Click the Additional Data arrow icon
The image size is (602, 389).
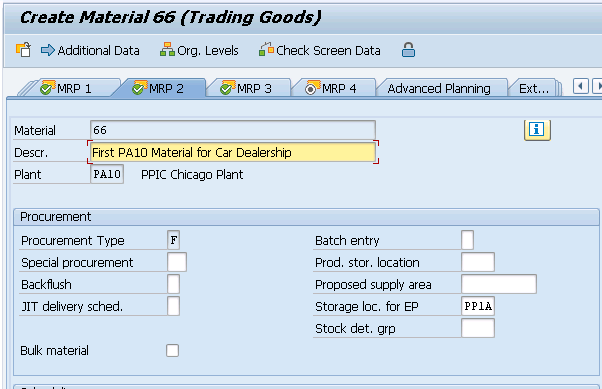click(x=48, y=50)
